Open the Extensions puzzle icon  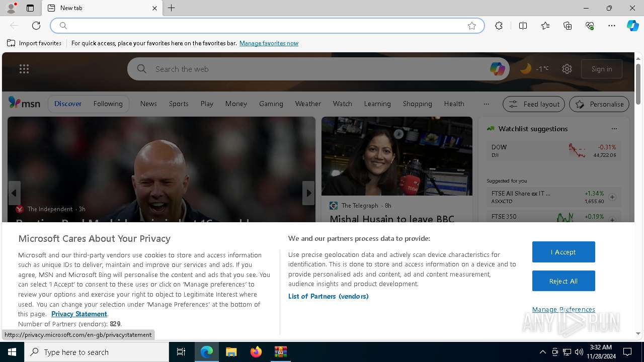(499, 26)
